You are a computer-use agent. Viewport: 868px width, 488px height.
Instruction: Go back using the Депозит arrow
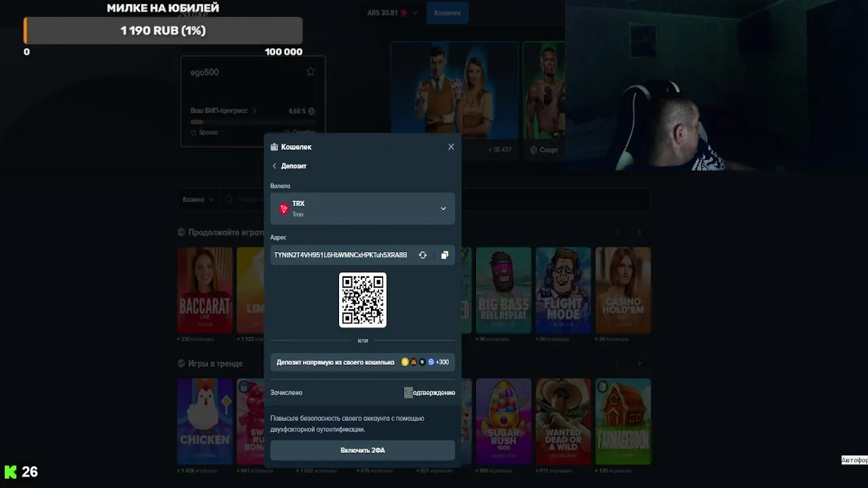(x=275, y=166)
